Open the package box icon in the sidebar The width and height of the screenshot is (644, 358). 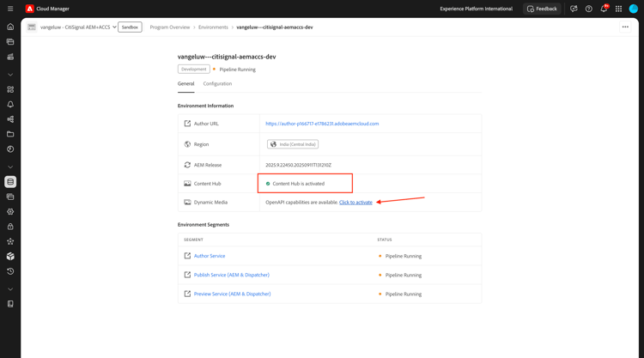tap(10, 256)
